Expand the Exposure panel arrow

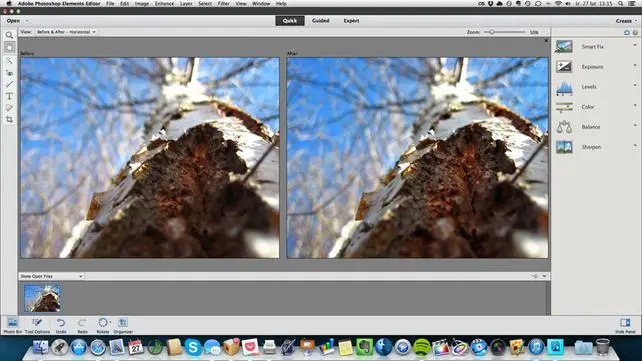click(x=635, y=65)
